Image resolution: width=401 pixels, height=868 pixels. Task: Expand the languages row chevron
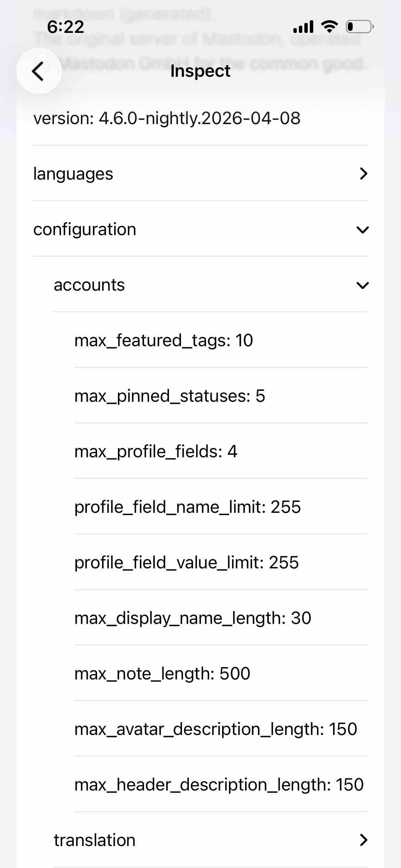[x=363, y=174]
